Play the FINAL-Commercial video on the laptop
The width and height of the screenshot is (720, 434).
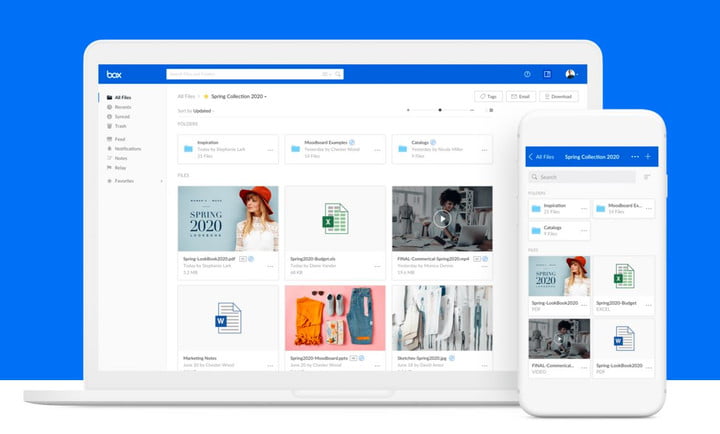(442, 219)
